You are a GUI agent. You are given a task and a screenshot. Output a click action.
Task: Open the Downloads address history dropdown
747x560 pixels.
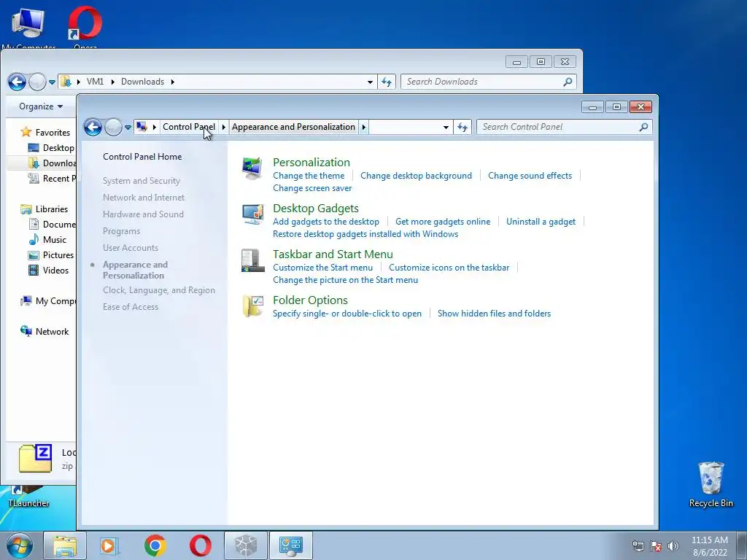tap(370, 82)
